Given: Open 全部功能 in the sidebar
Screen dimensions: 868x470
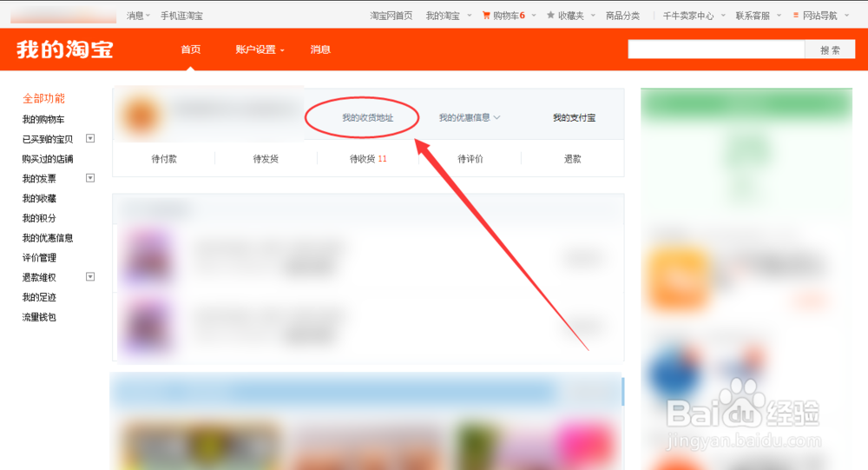Looking at the screenshot, I should pos(43,99).
